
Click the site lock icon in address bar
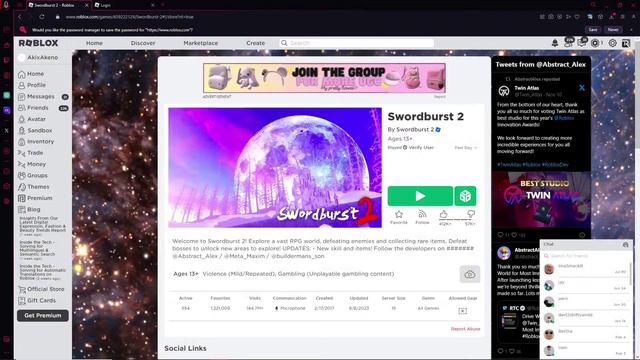click(x=58, y=17)
